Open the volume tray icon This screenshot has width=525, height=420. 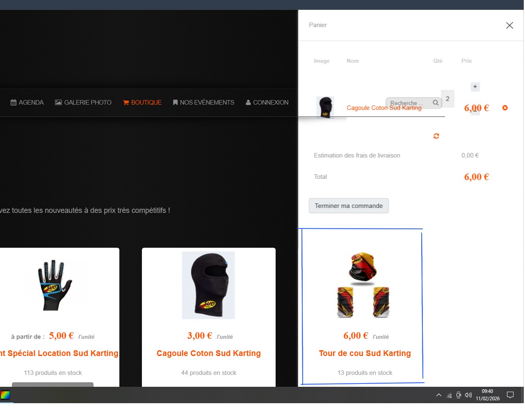[x=468, y=395]
